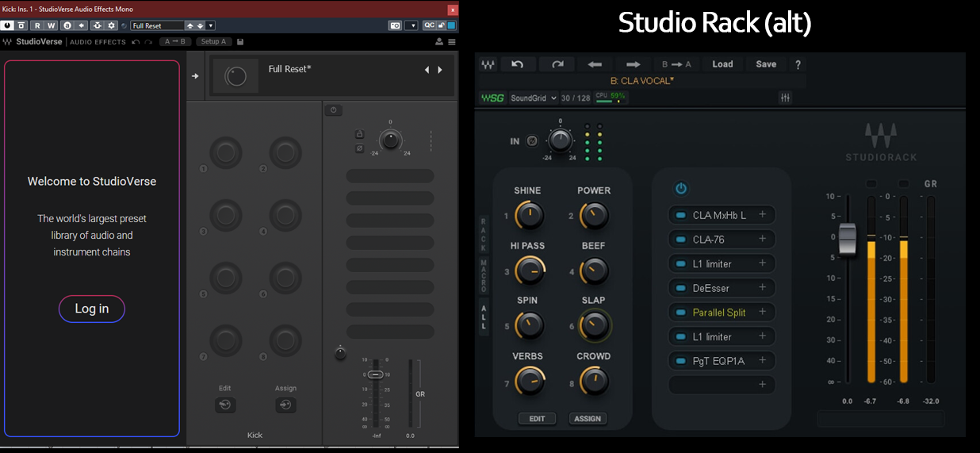The image size is (980, 453).
Task: Open the StudioVerse hamburger menu
Action: coord(451,42)
